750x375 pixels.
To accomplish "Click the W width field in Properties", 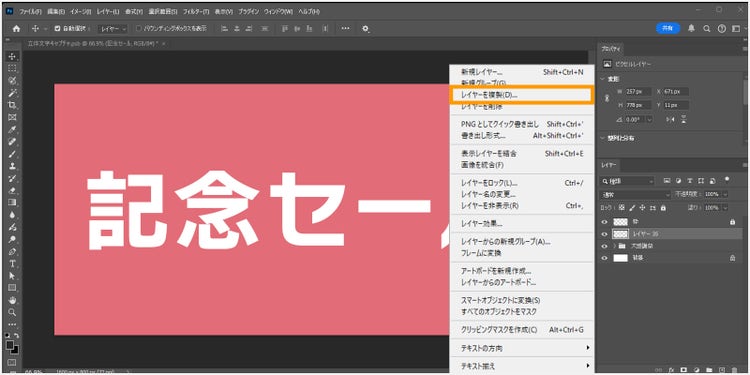I will (x=639, y=91).
